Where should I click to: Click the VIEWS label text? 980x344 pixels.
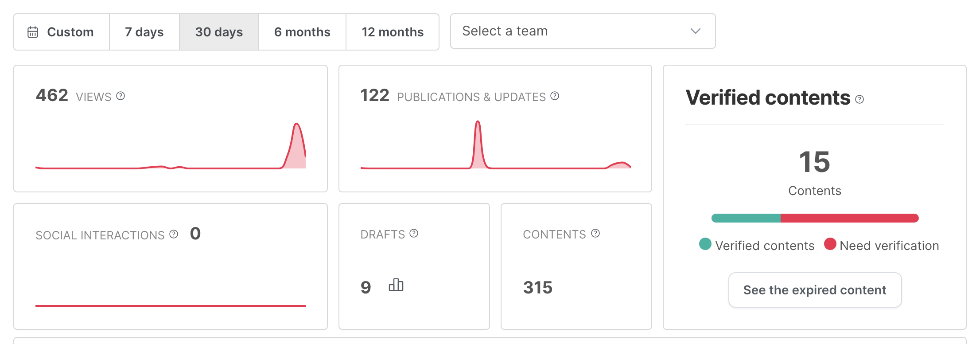tap(93, 97)
